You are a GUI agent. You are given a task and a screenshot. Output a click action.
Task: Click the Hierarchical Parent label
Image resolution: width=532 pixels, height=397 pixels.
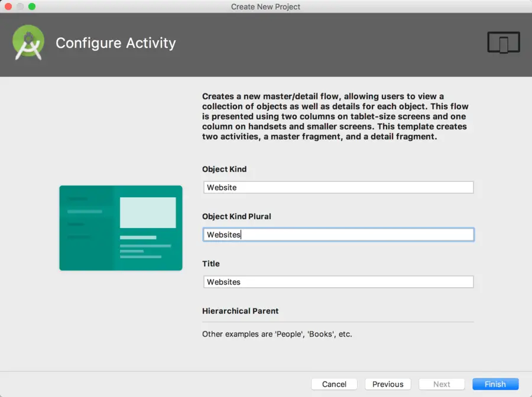point(240,311)
